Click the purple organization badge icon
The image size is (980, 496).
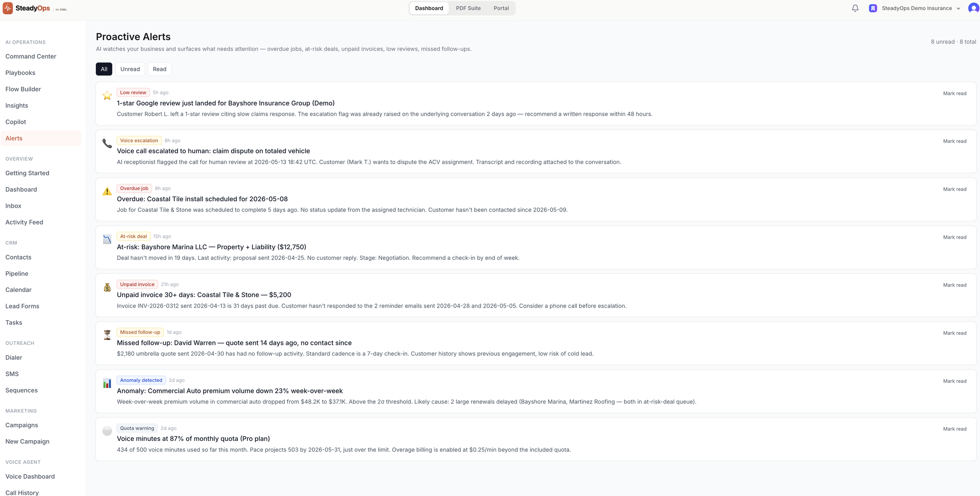pyautogui.click(x=873, y=8)
